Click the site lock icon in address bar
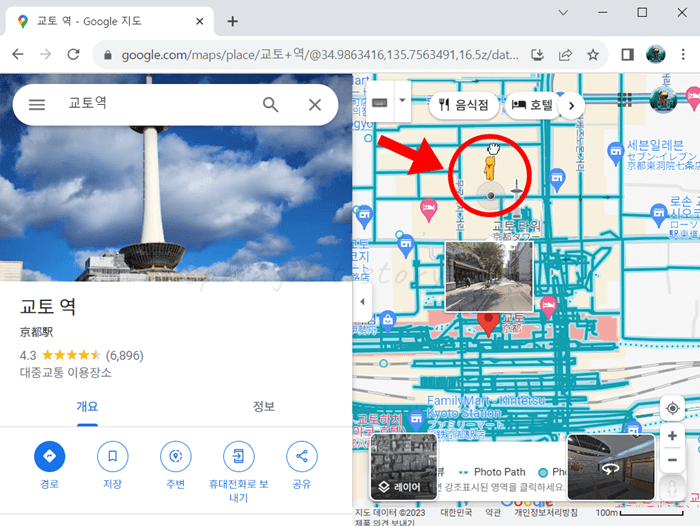700x526 pixels. click(108, 55)
